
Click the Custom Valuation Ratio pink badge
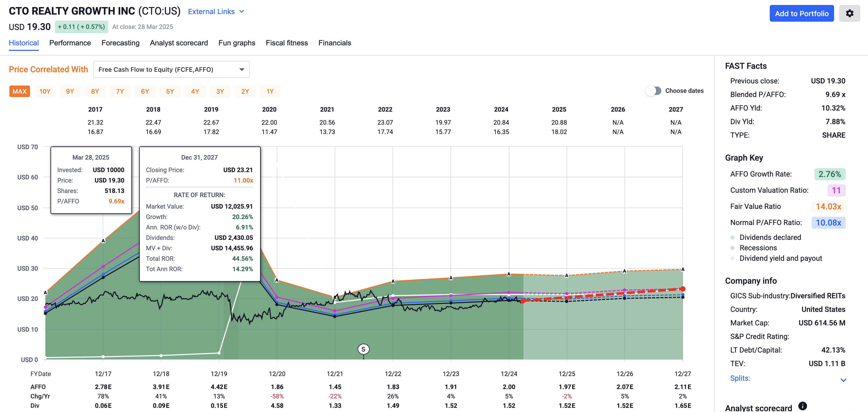coord(837,190)
